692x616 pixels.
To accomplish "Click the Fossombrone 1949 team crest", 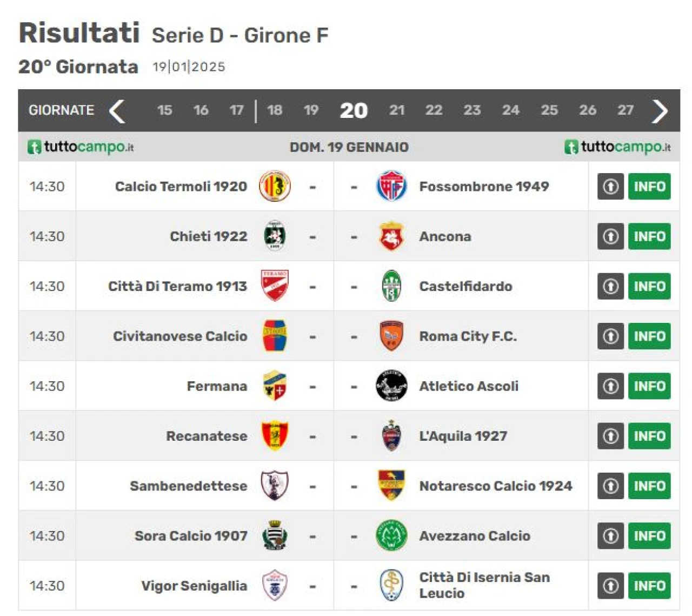I will 391,186.
